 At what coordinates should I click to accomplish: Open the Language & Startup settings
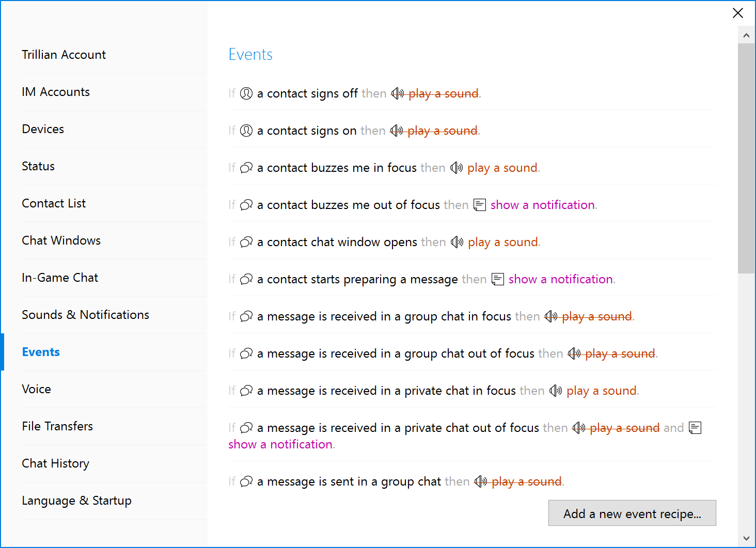76,501
